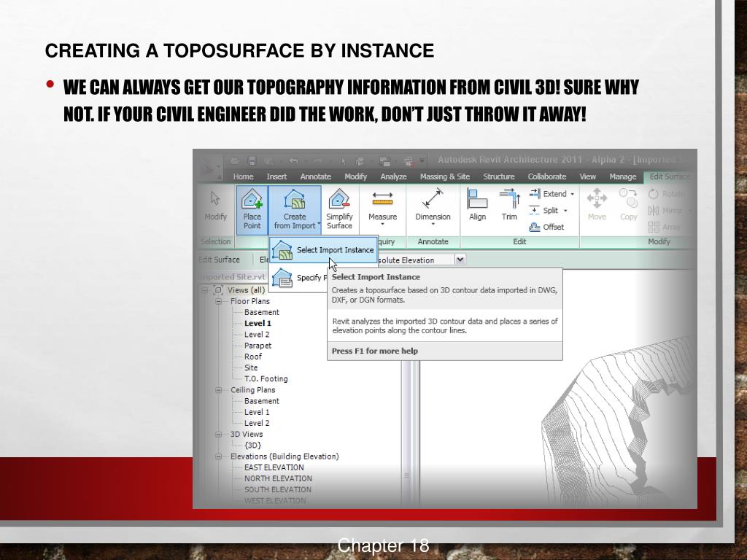The image size is (747, 560).
Task: Open the Level 2 floor plan
Action: coord(257,335)
